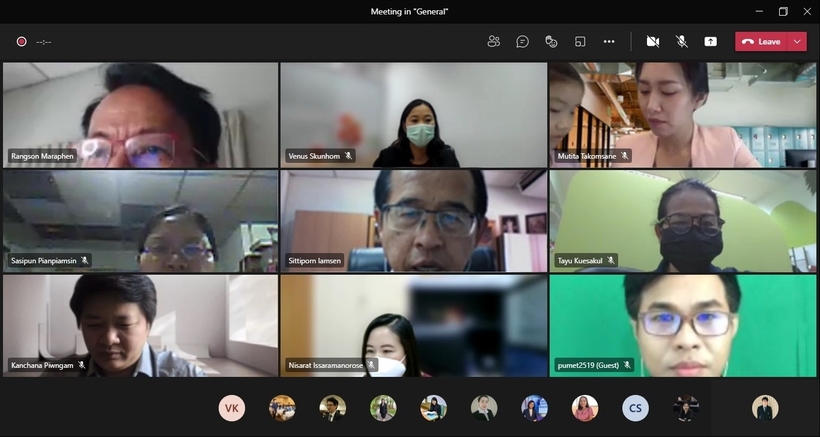This screenshot has height=437, width=820.
Task: Restore the meeting window size
Action: point(783,12)
